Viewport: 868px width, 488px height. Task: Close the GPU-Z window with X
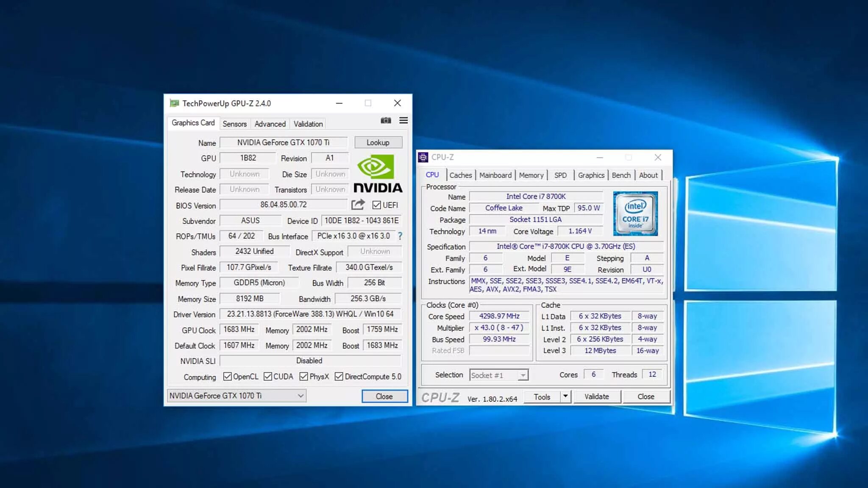coord(397,103)
